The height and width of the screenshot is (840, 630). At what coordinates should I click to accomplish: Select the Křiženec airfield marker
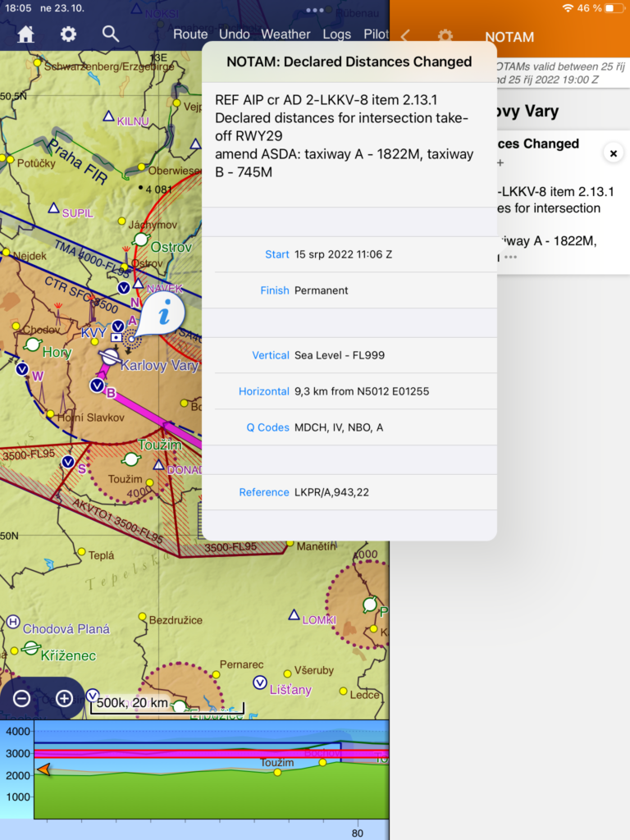pos(31,648)
